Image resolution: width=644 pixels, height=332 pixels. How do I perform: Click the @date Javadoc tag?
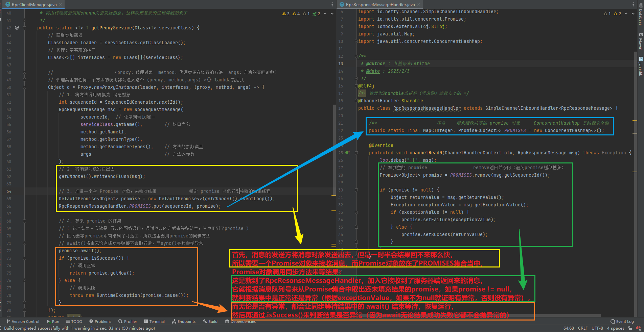[x=373, y=71]
